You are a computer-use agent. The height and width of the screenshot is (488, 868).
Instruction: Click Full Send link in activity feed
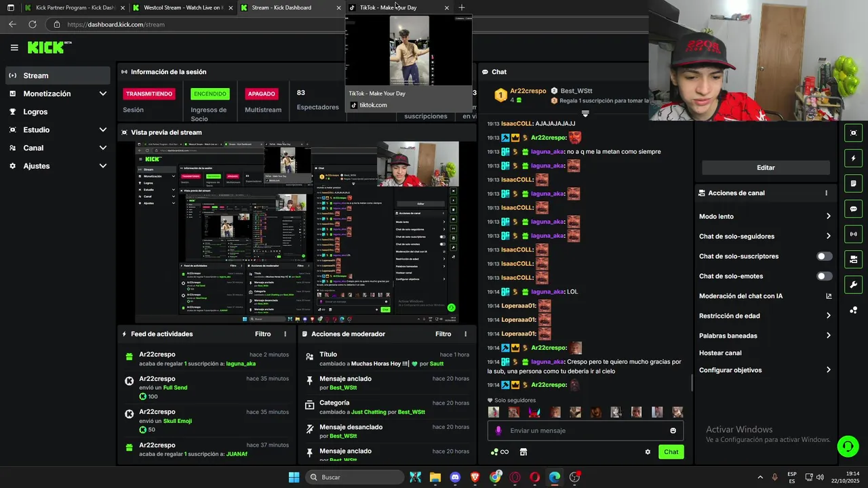[175, 388]
